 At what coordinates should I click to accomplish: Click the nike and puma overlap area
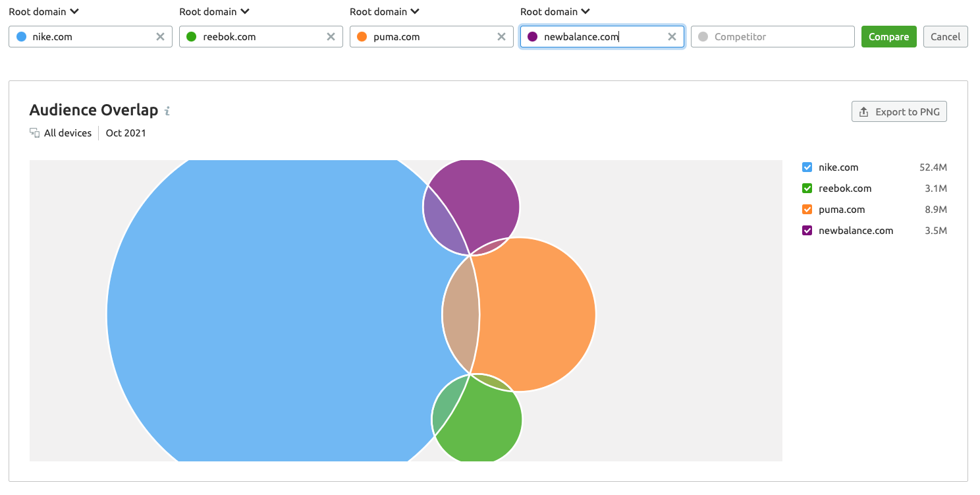[x=460, y=315]
